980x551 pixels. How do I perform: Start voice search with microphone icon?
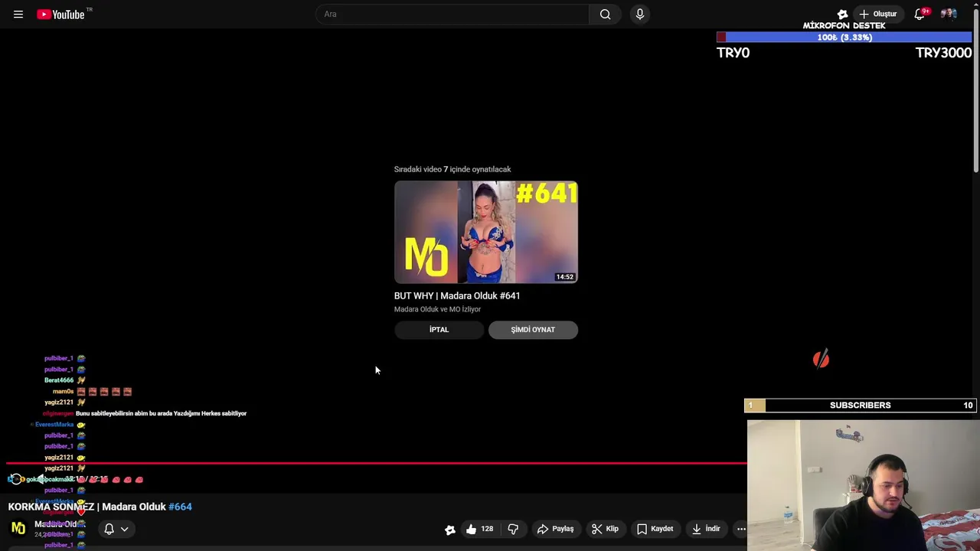point(640,14)
